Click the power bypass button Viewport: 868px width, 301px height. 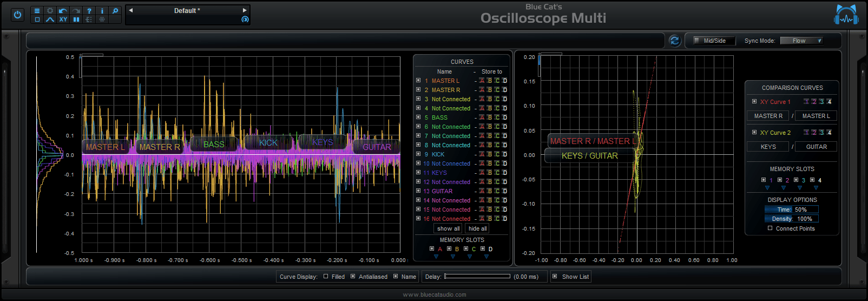pyautogui.click(x=17, y=15)
